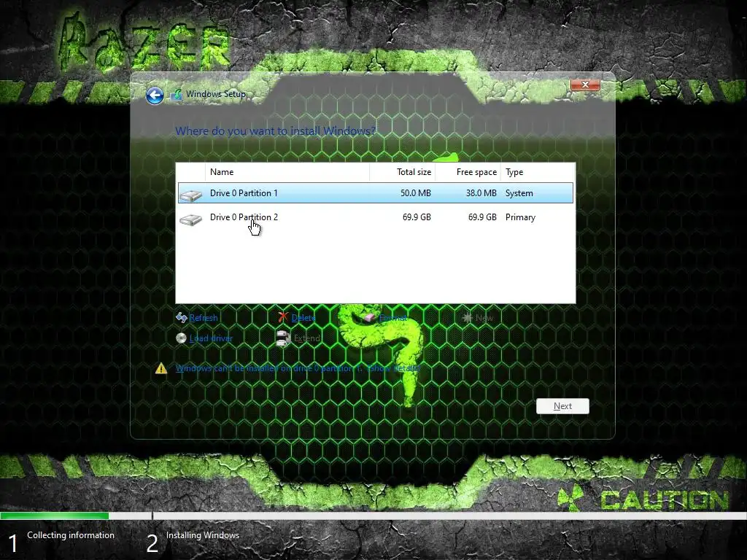
Task: Click the Extend link
Action: pyautogui.click(x=307, y=338)
